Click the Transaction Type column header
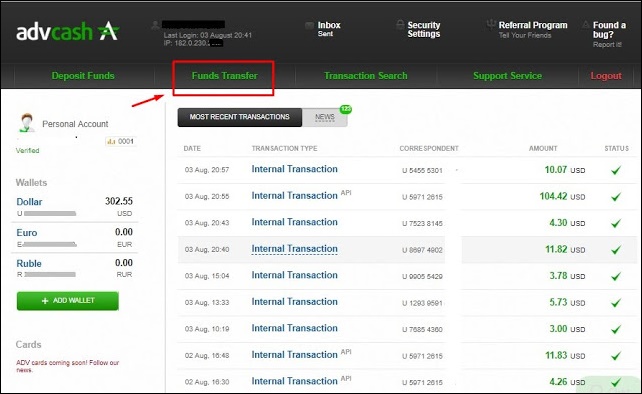 pyautogui.click(x=284, y=148)
